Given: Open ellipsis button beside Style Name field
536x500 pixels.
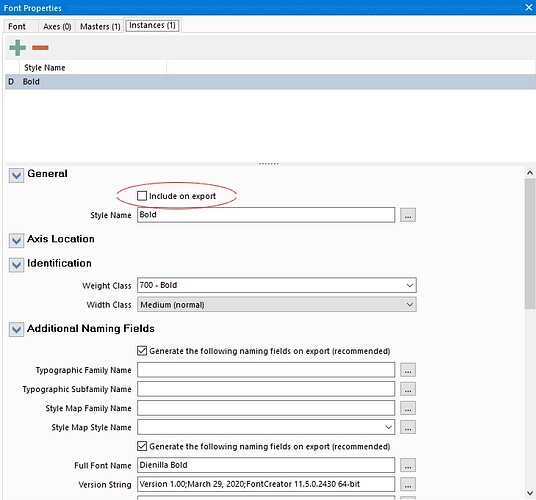Looking at the screenshot, I should coord(408,215).
